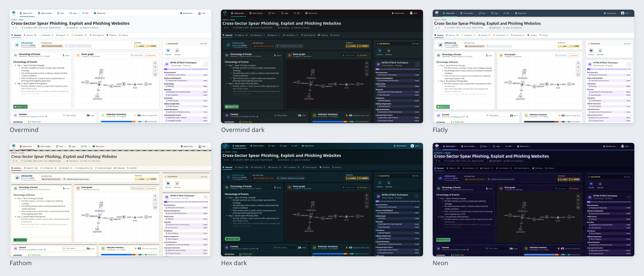Click Read in full in Overmind preview
644x276 pixels.
click(21, 107)
